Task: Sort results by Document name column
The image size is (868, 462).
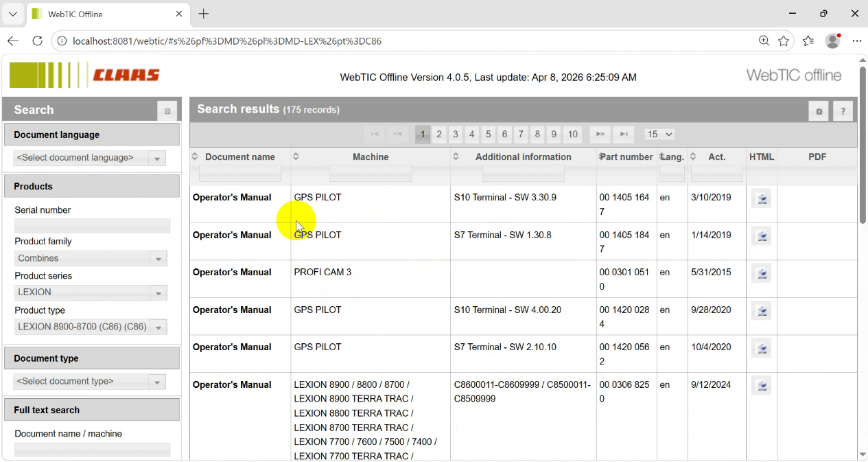Action: (x=239, y=157)
